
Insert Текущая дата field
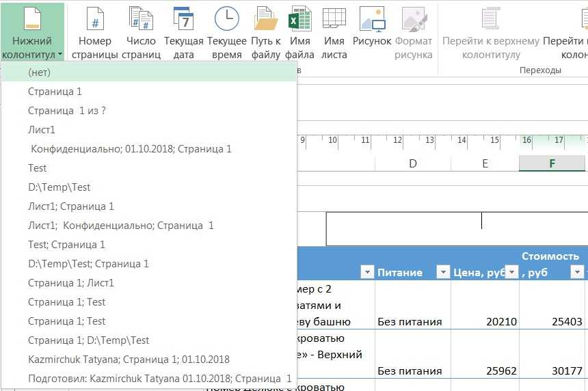(184, 32)
